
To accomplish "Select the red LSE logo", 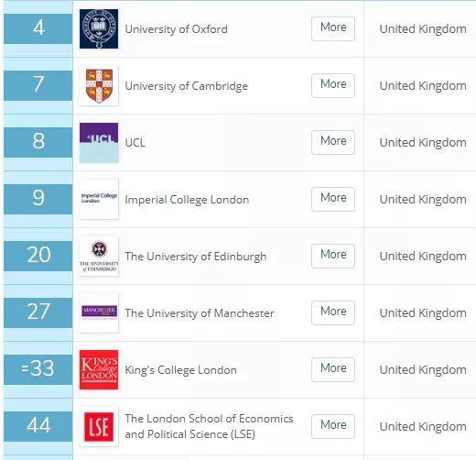I will pos(99,427).
